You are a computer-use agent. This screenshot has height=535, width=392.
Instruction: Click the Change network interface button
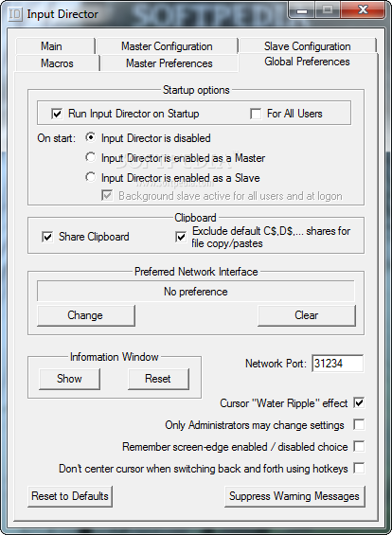point(86,315)
